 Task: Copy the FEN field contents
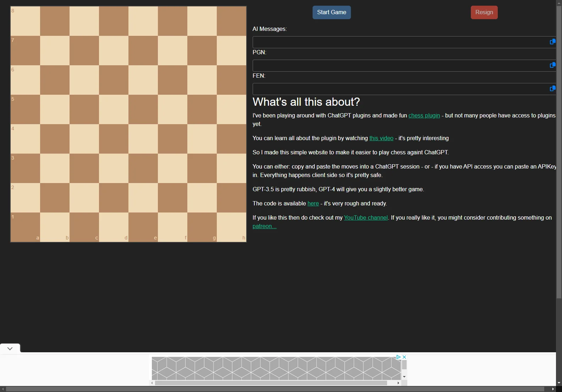coord(552,89)
